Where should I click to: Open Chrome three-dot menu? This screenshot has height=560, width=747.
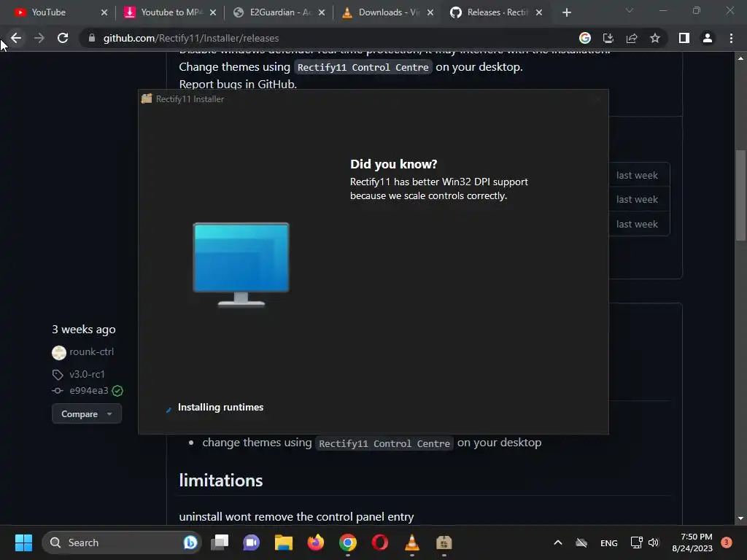click(x=731, y=38)
